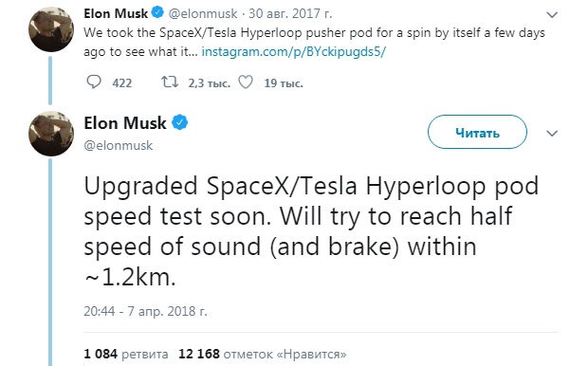The width and height of the screenshot is (588, 366).
Task: Click the Читать follow button
Action: [477, 132]
